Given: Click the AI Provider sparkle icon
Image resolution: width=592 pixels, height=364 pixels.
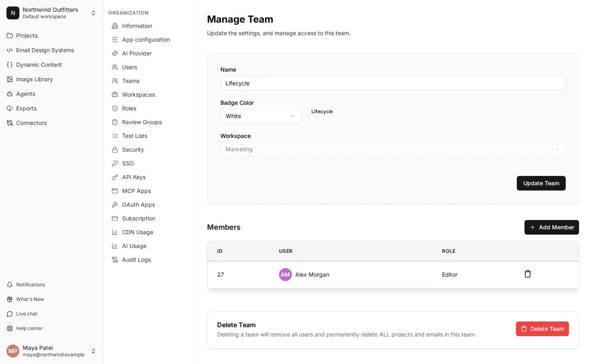Looking at the screenshot, I should tap(115, 53).
